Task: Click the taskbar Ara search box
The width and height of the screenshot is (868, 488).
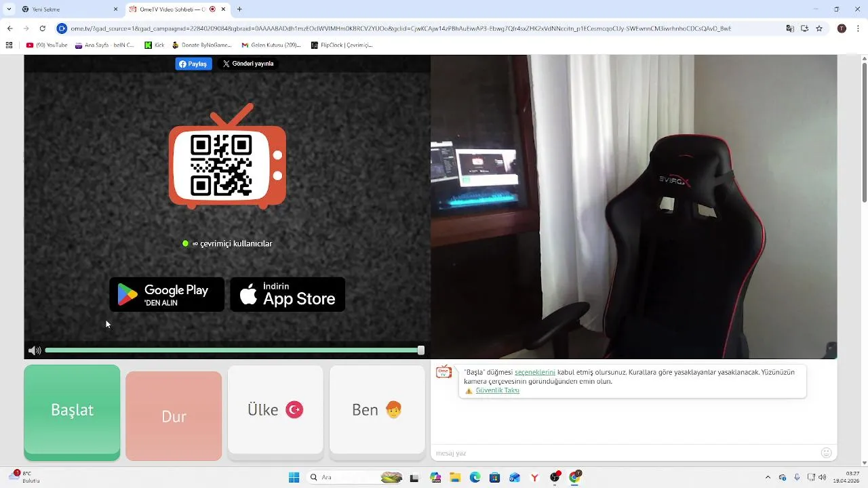Action: tap(355, 477)
